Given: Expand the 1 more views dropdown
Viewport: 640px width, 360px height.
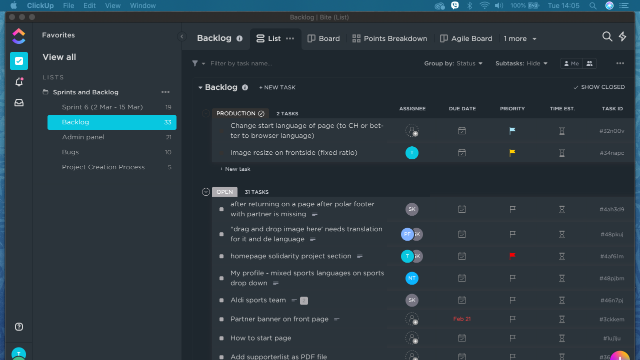Looking at the screenshot, I should tap(520, 38).
